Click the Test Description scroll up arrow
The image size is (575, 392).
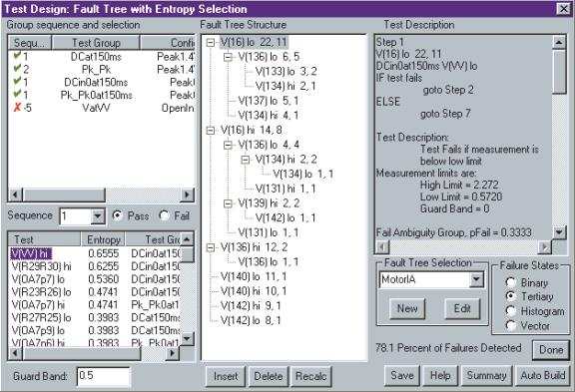click(559, 43)
